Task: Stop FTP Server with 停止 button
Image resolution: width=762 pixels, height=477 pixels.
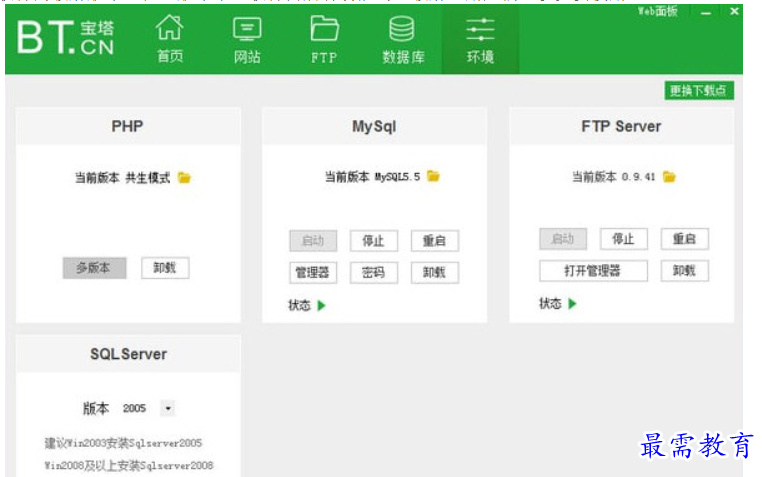Action: point(623,238)
